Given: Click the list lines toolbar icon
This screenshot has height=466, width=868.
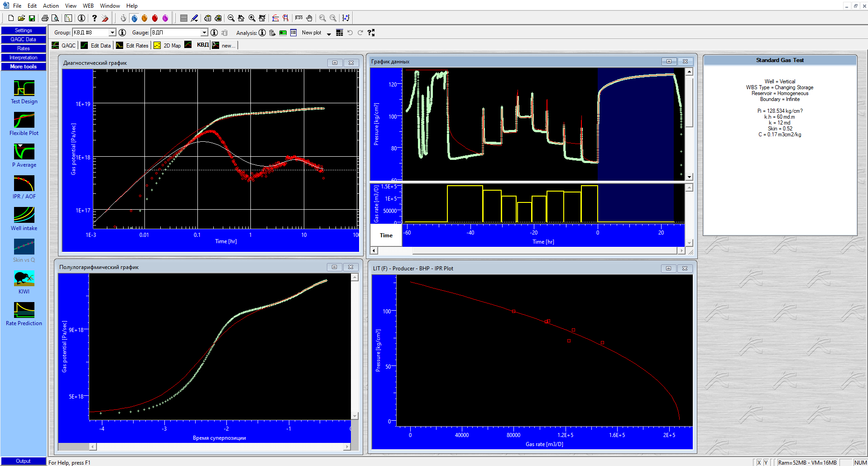Looking at the screenshot, I should 184,18.
